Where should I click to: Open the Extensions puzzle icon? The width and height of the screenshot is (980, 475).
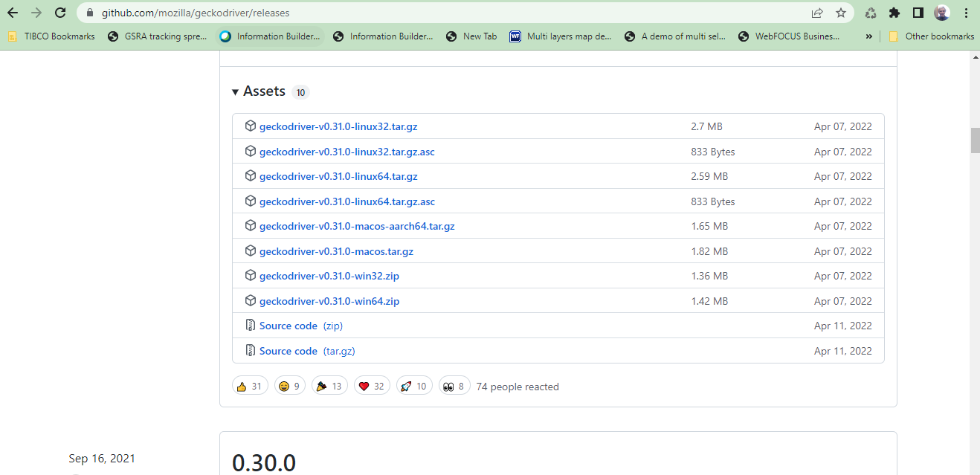(894, 13)
